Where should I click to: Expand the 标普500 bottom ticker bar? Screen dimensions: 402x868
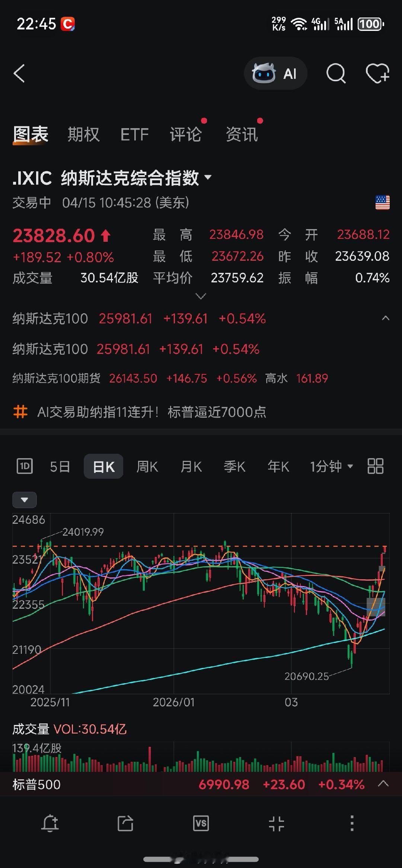click(x=383, y=784)
